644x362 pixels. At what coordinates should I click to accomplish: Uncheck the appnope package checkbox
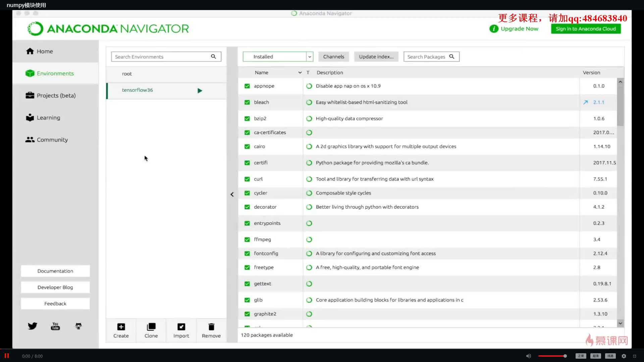[247, 86]
